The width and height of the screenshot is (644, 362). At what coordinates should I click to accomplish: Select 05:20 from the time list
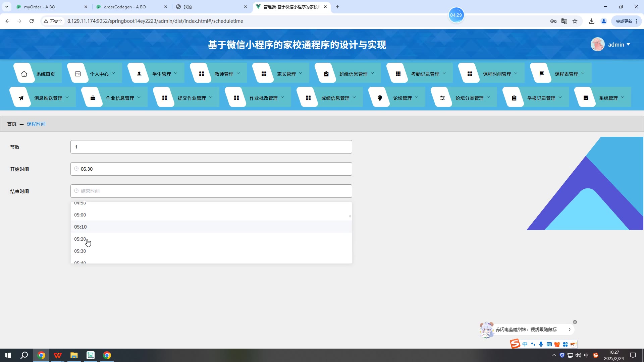[80, 239]
